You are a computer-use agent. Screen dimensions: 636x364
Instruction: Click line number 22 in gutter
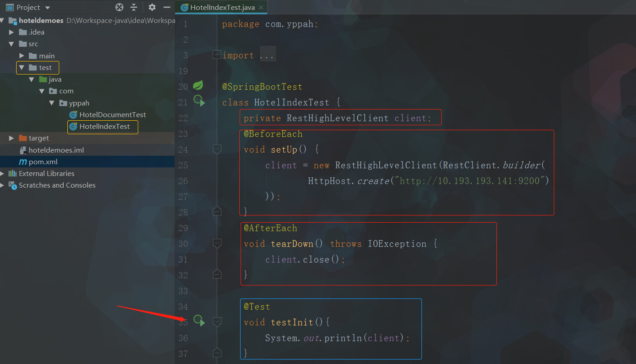183,118
